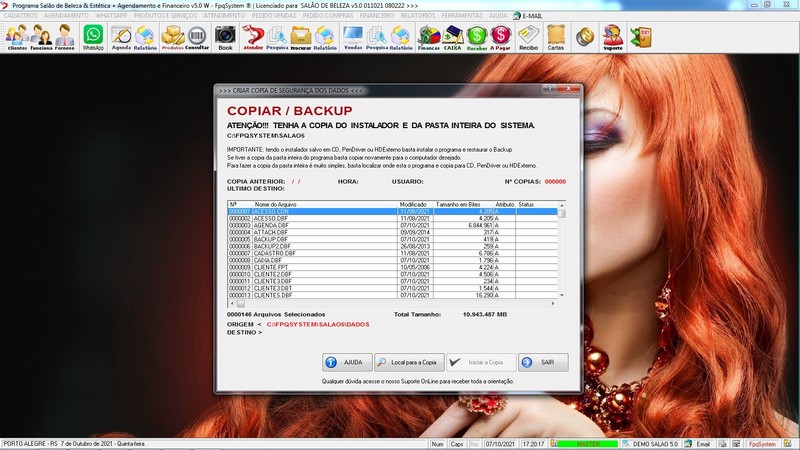Open the FERRAMENTAS menu
Image resolution: width=800 pixels, height=450 pixels.
coord(462,16)
